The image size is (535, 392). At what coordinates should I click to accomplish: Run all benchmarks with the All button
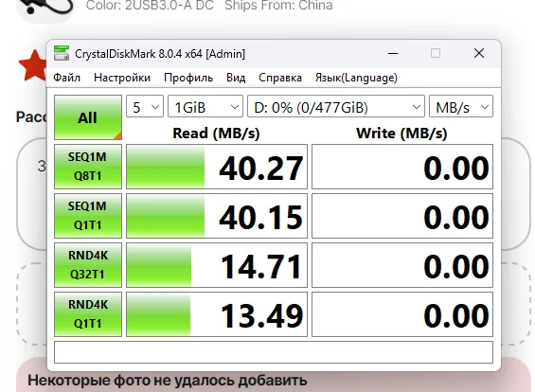point(88,117)
